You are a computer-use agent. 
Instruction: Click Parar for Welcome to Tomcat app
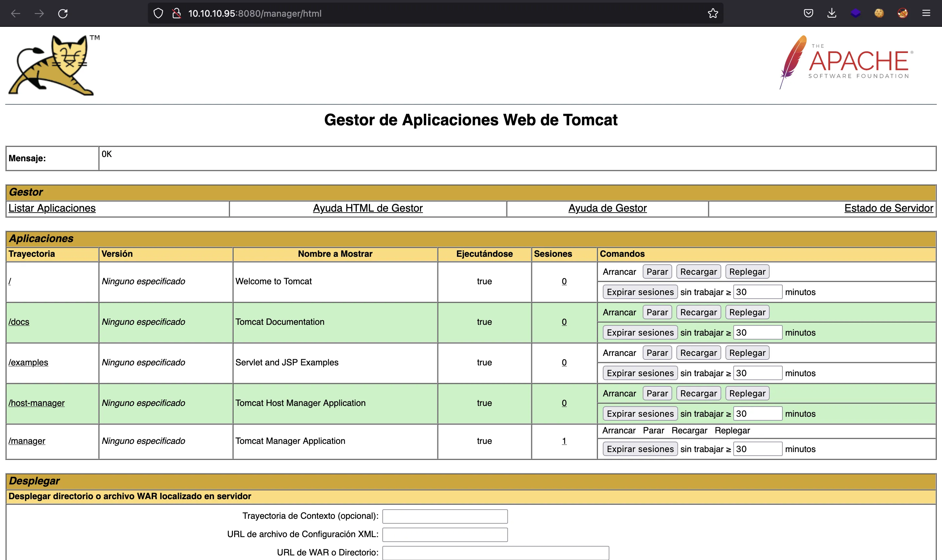coord(657,272)
